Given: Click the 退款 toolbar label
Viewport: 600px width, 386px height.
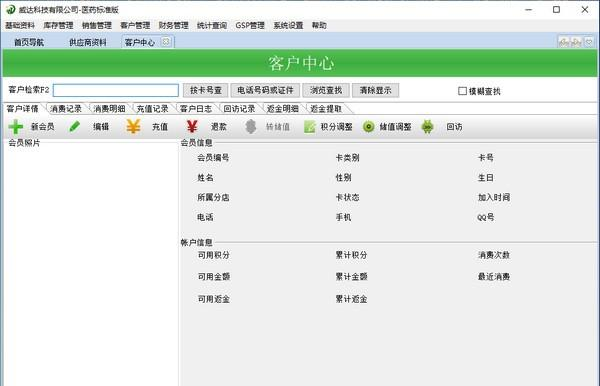Looking at the screenshot, I should [x=219, y=127].
